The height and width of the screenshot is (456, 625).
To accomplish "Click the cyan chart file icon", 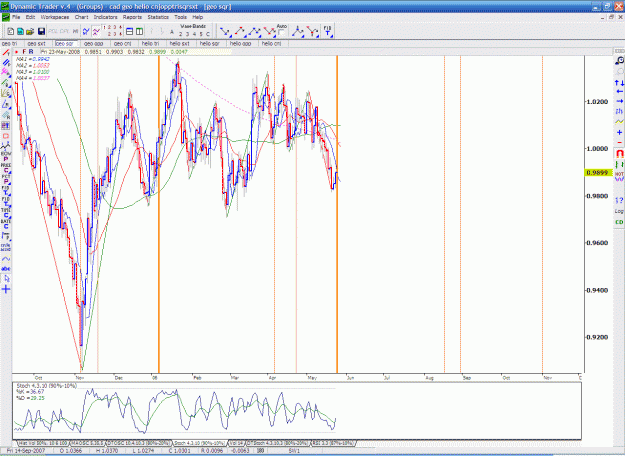I will 20,31.
